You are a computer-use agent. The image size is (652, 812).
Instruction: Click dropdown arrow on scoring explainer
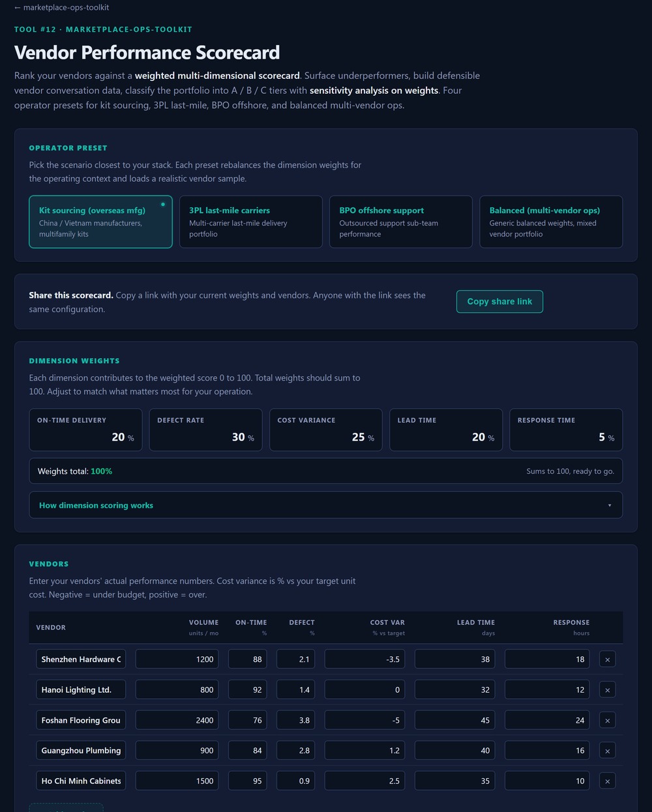pos(610,505)
